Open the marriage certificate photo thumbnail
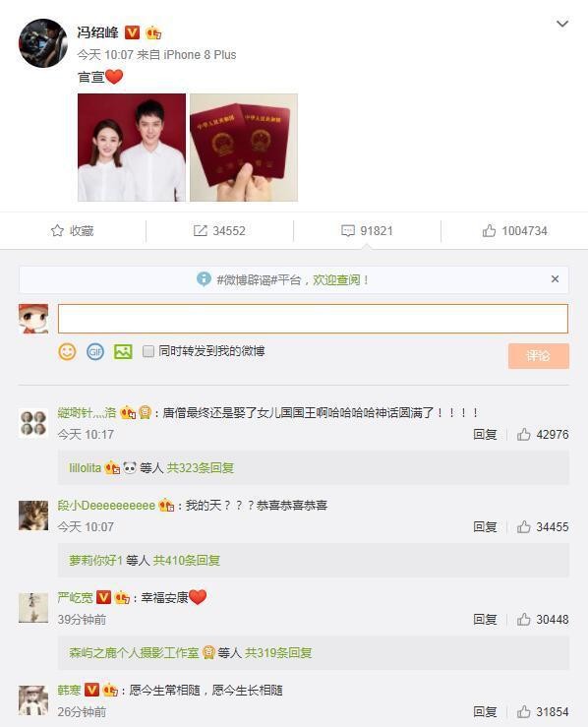Viewport: 588px width, 727px height. click(x=244, y=148)
